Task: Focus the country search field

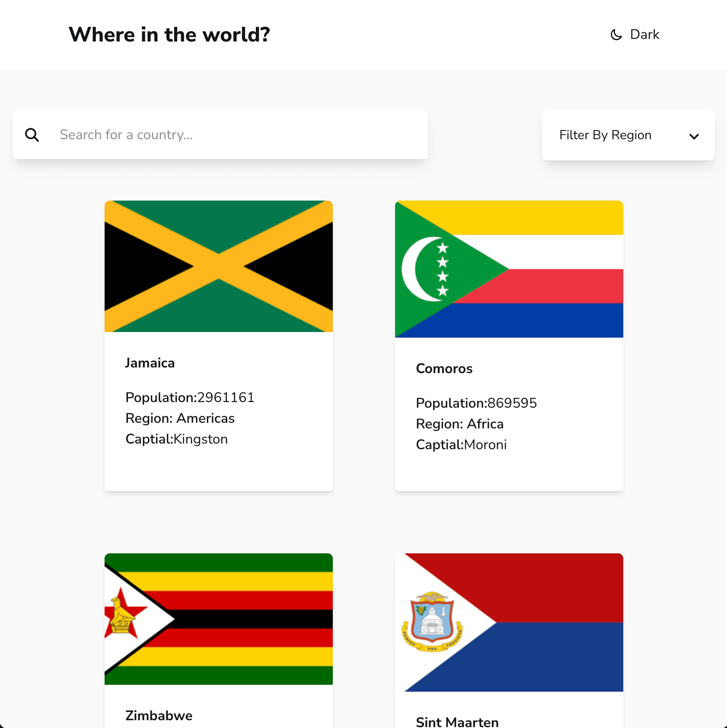Action: click(238, 135)
